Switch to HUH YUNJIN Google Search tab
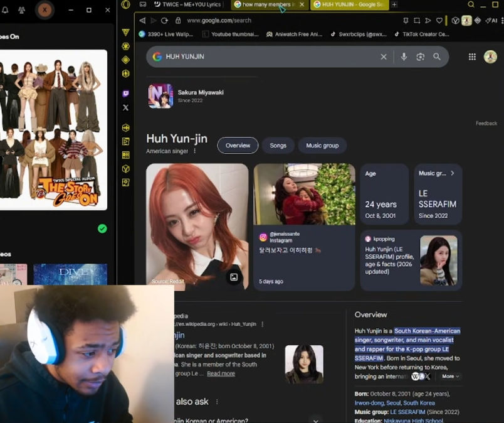This screenshot has width=504, height=423. [x=349, y=4]
